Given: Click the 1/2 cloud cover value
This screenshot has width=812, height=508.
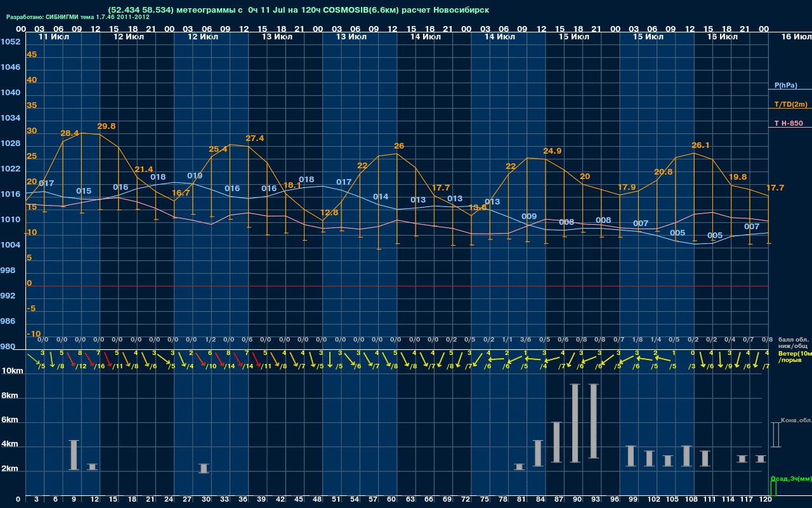Looking at the screenshot, I should tap(211, 340).
